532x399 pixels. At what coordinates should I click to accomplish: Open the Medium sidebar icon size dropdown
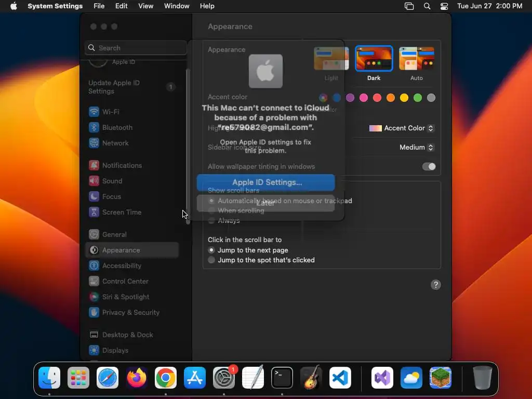tap(416, 147)
